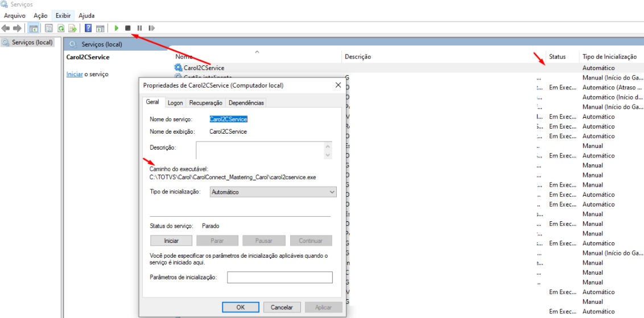Image resolution: width=644 pixels, height=318 pixels.
Task: Click the Iniciar o serviço link
Action: 75,75
